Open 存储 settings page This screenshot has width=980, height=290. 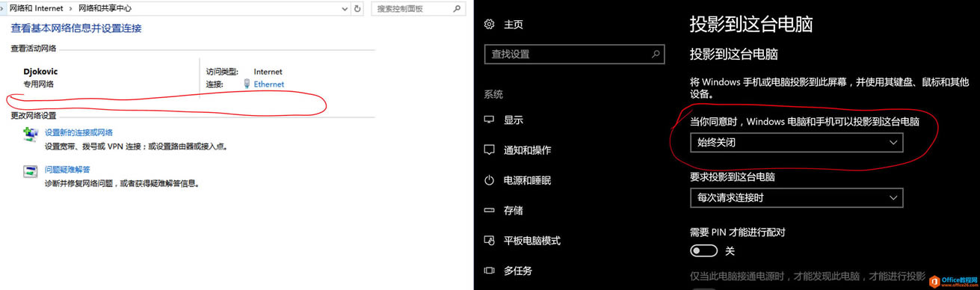(514, 210)
